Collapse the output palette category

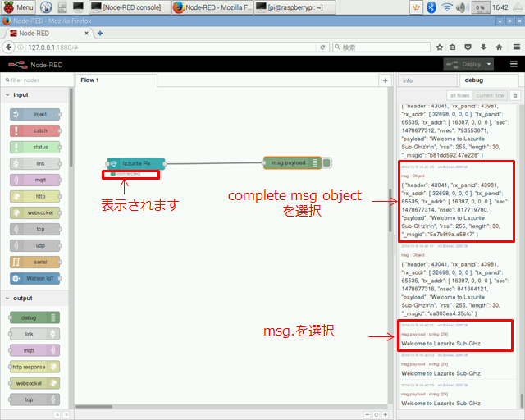[35, 298]
